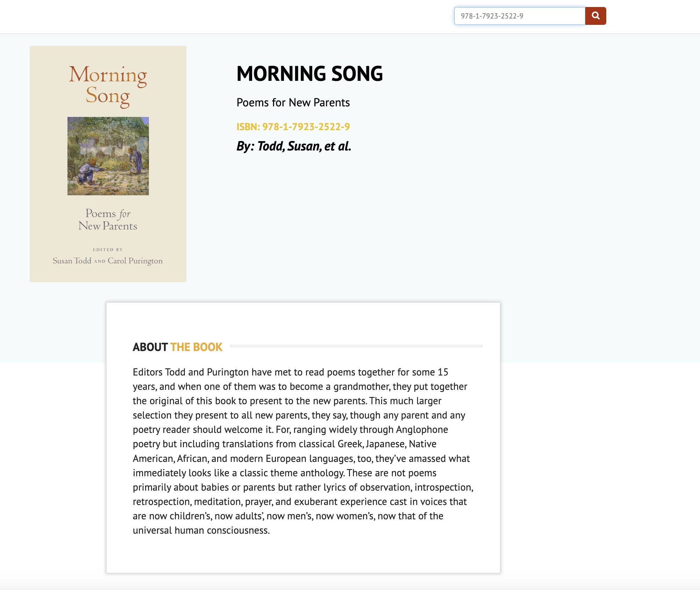Click the last line ending universal human consciousness

[x=201, y=530]
